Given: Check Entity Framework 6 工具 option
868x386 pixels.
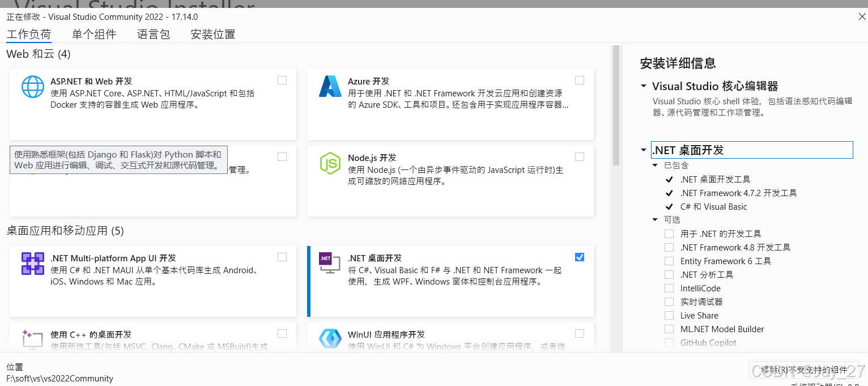Looking at the screenshot, I should [669, 261].
